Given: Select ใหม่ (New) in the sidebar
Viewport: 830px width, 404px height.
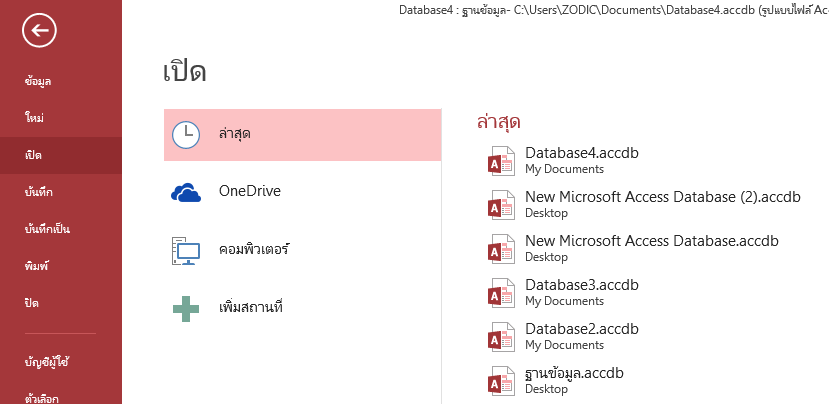Looking at the screenshot, I should click(x=34, y=118).
